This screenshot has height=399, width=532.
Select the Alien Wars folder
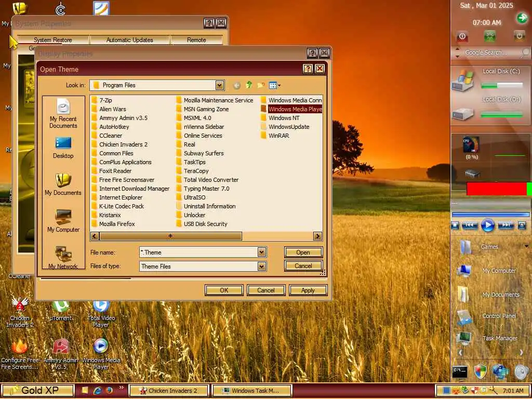click(x=109, y=109)
